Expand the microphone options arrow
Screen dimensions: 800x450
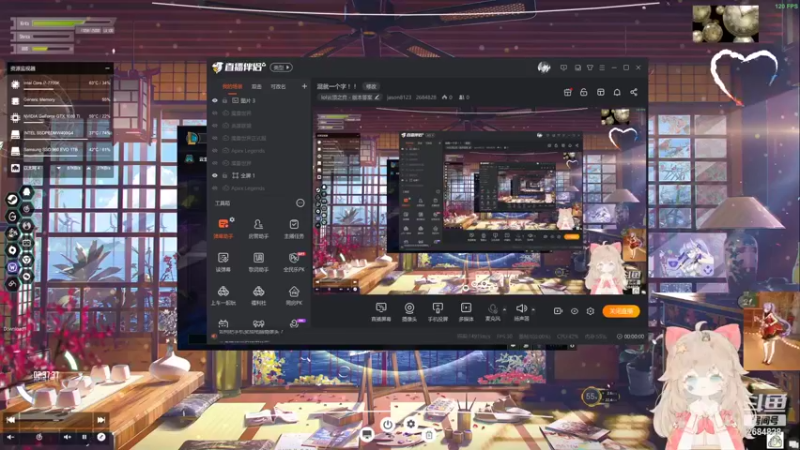pyautogui.click(x=505, y=309)
